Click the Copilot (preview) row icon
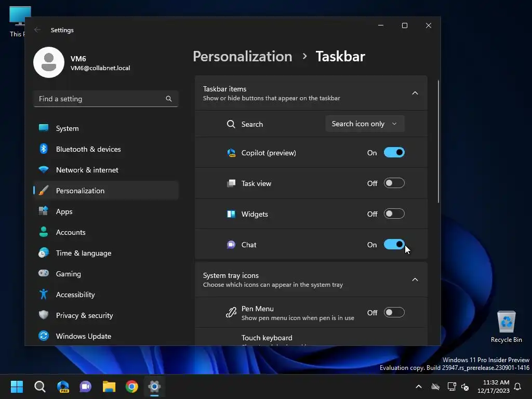 pyautogui.click(x=231, y=153)
